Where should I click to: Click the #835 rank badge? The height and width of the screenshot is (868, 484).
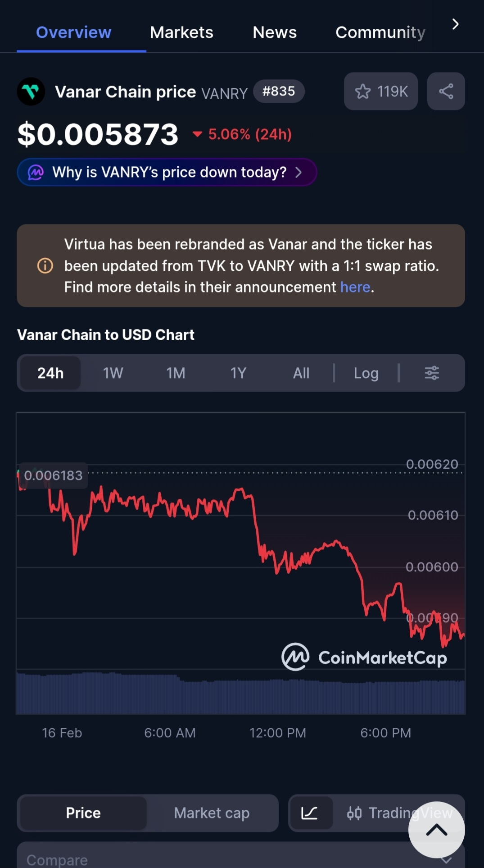click(278, 91)
